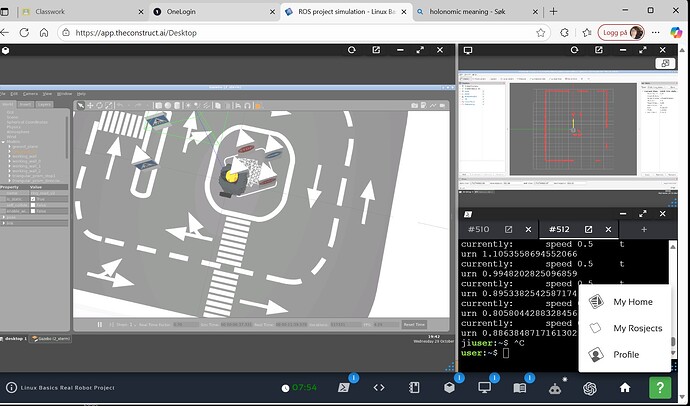Viewport: 690px width, 406px height.
Task: Select My Rosjects from popup menu
Action: (625, 328)
